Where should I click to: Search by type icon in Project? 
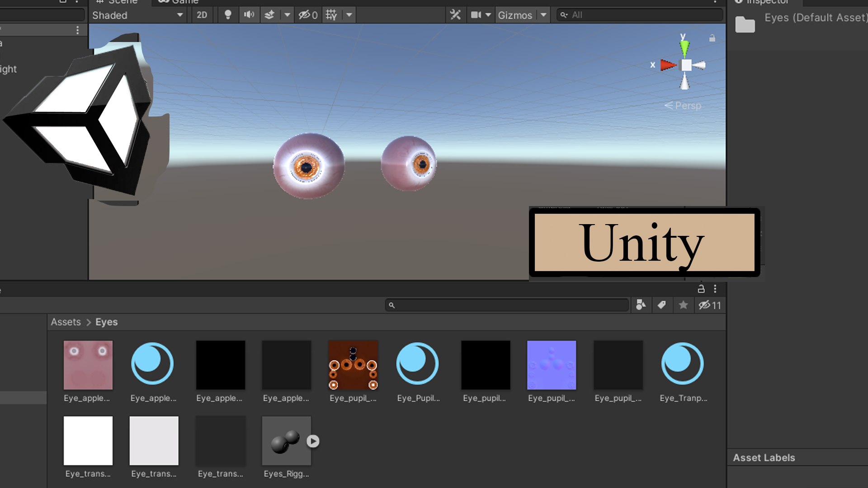[641, 305]
